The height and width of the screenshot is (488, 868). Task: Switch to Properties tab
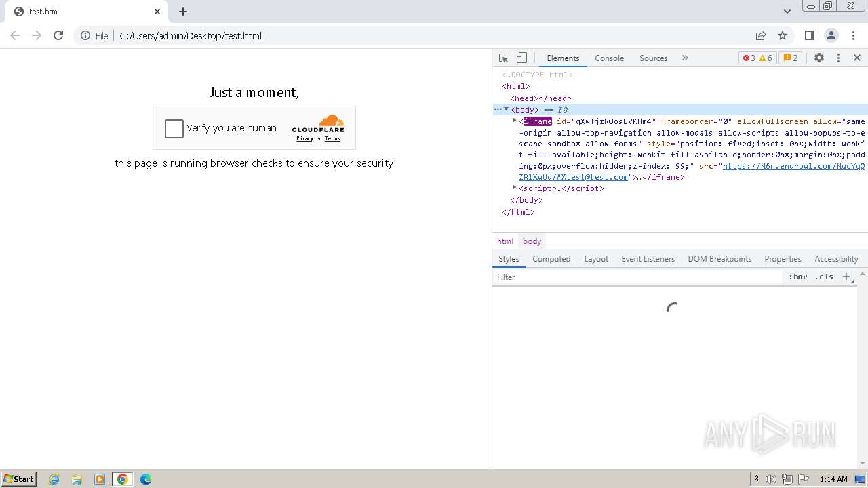pos(783,259)
